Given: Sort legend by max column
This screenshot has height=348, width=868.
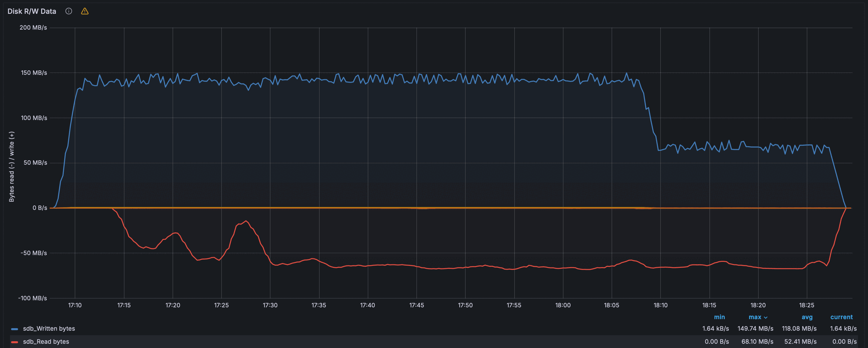Looking at the screenshot, I should click(x=755, y=317).
